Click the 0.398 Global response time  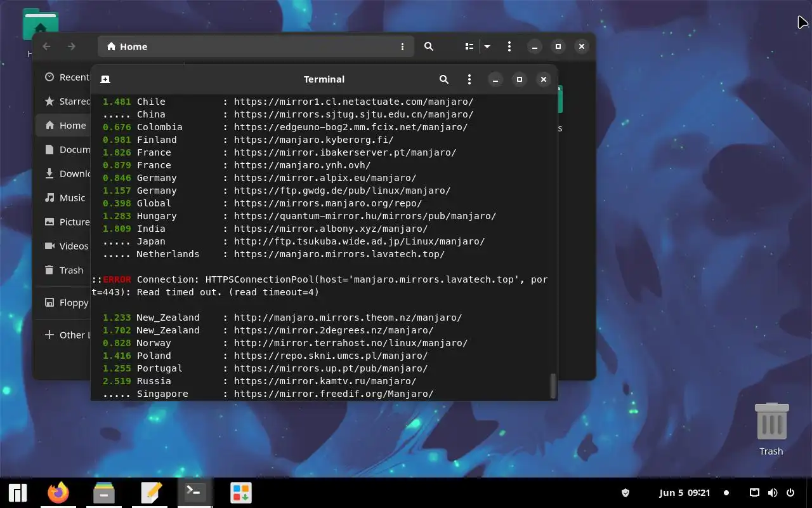(117, 203)
